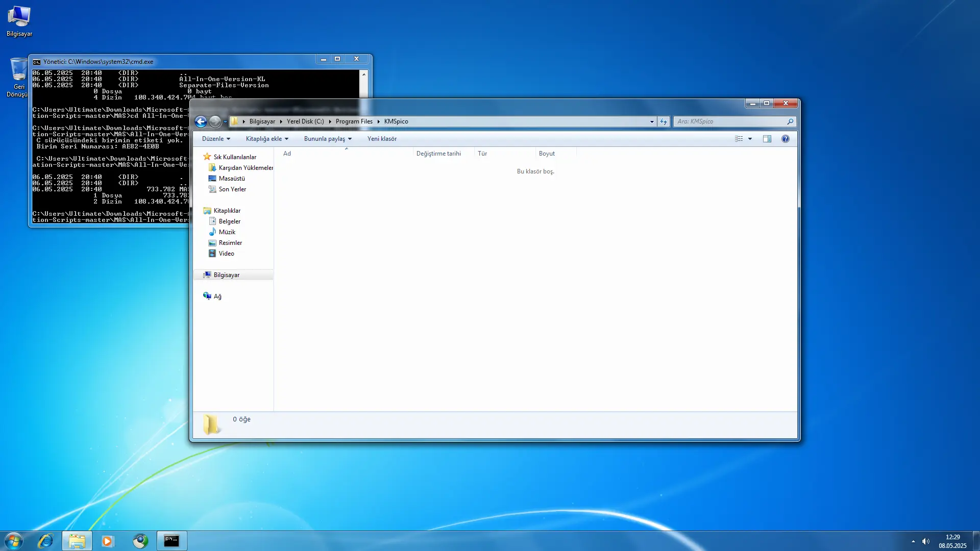980x551 pixels.
Task: Open address bar history dropdown
Action: point(652,121)
